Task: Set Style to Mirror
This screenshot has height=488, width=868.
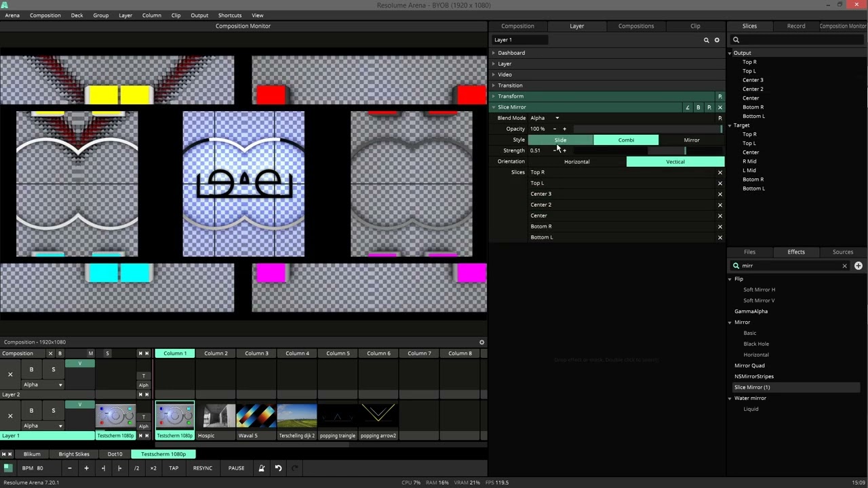Action: point(692,140)
